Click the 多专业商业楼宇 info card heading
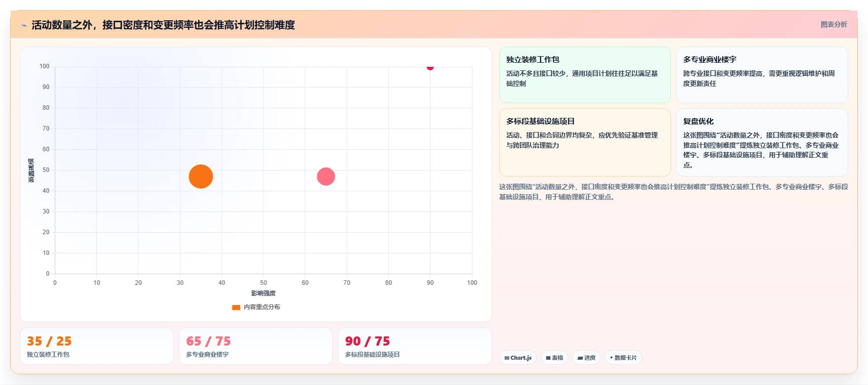The image size is (868, 385). 709,60
